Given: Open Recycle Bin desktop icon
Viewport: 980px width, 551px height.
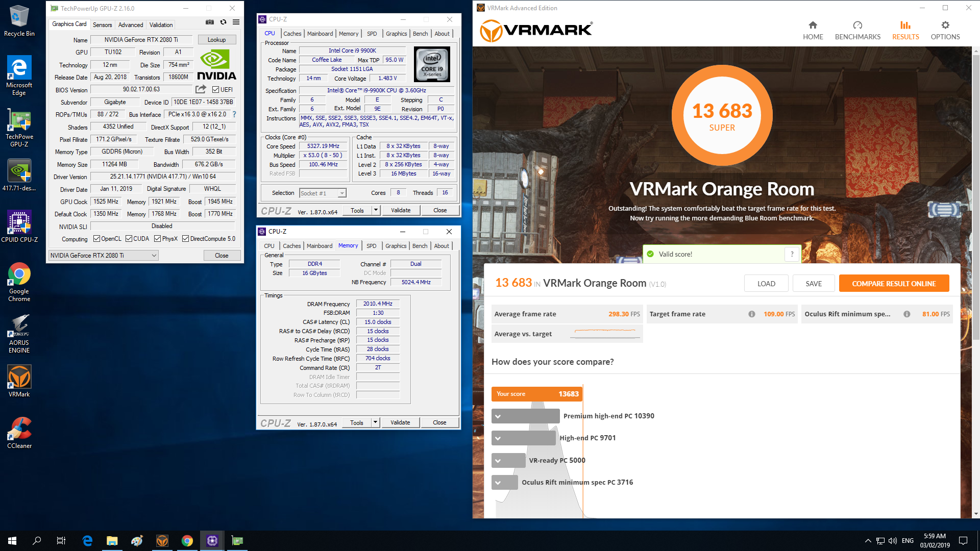Looking at the screenshot, I should [19, 21].
